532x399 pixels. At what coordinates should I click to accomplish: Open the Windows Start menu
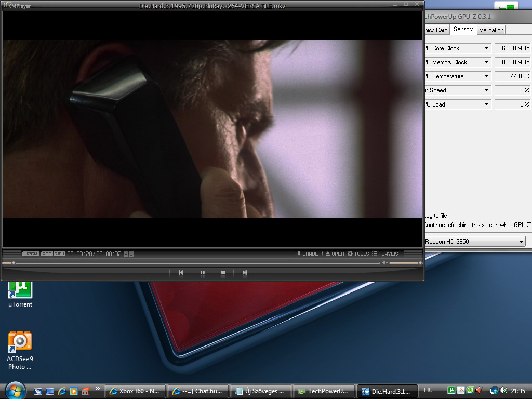coord(15,391)
